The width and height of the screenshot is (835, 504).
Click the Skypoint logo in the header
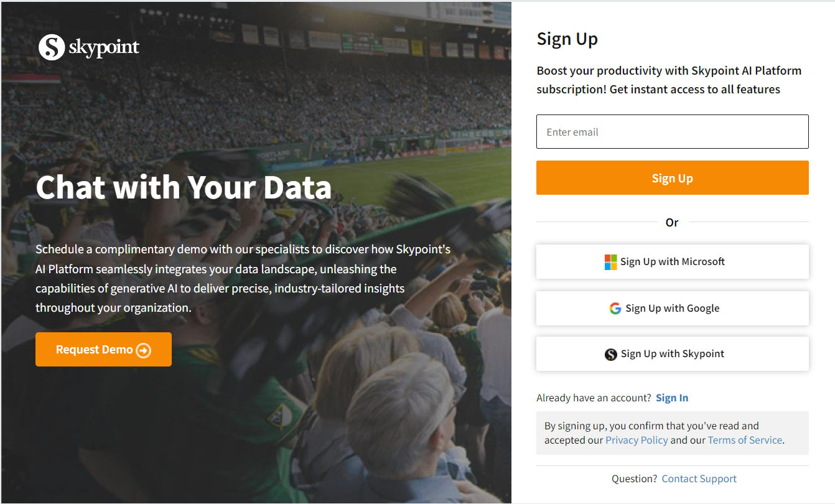[52, 47]
